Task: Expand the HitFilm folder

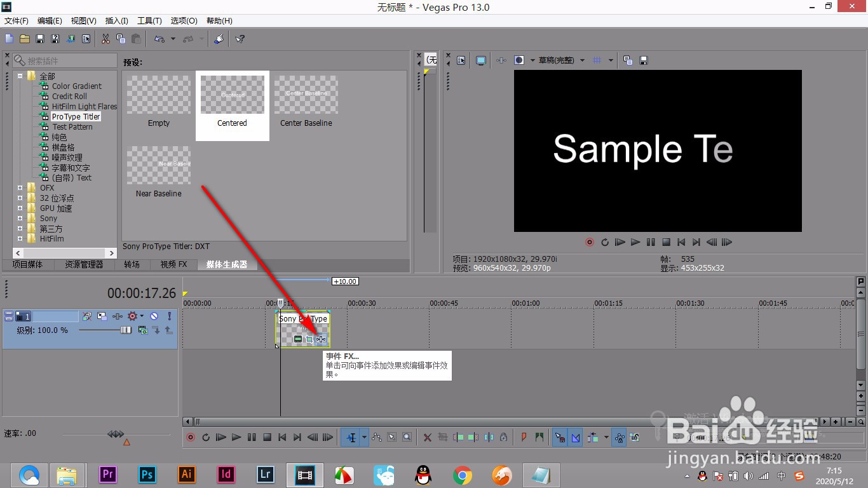Action: (20, 238)
